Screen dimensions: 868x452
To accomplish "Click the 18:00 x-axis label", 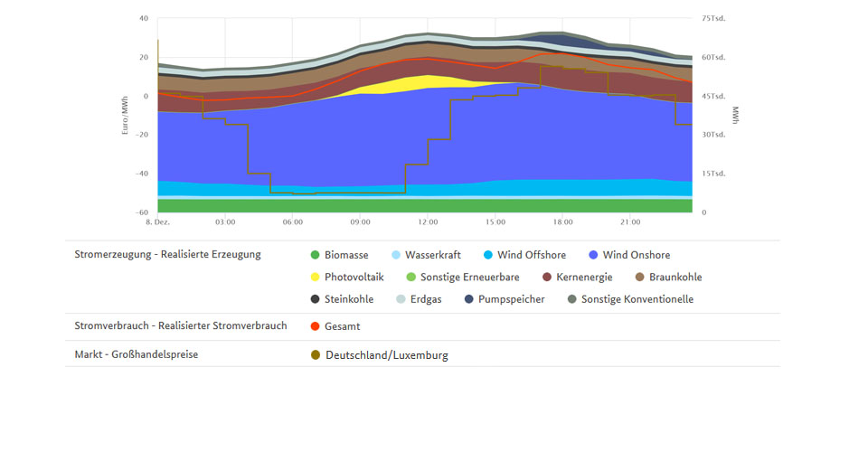I will coord(563,221).
